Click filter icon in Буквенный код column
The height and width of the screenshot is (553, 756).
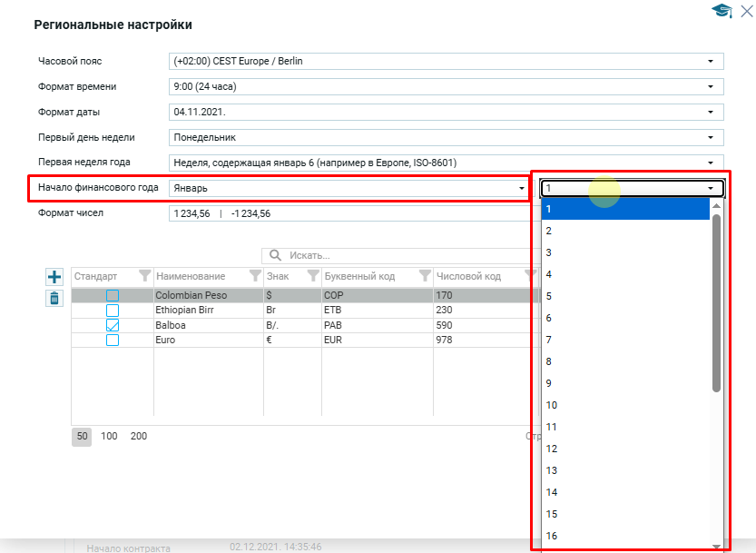(x=424, y=276)
